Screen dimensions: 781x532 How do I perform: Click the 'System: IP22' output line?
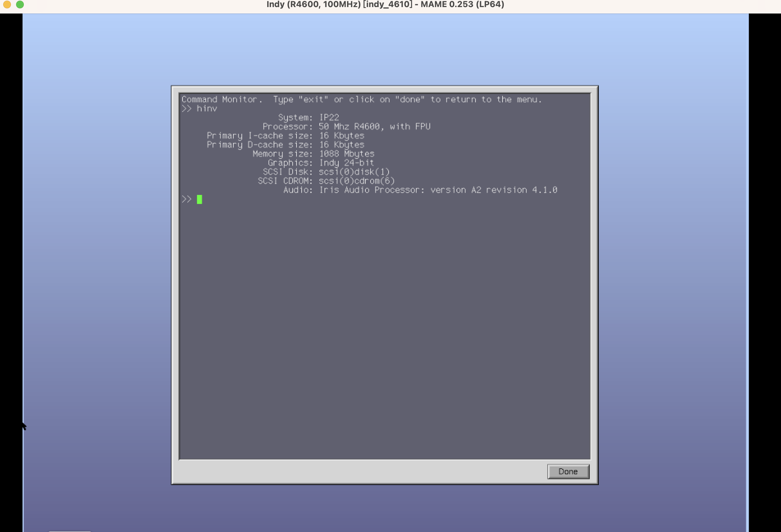[x=308, y=117]
